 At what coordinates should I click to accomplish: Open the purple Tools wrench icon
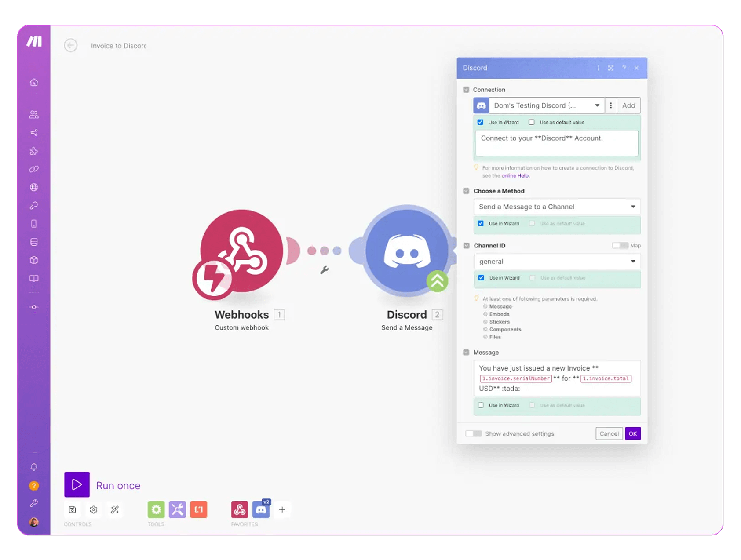177,509
